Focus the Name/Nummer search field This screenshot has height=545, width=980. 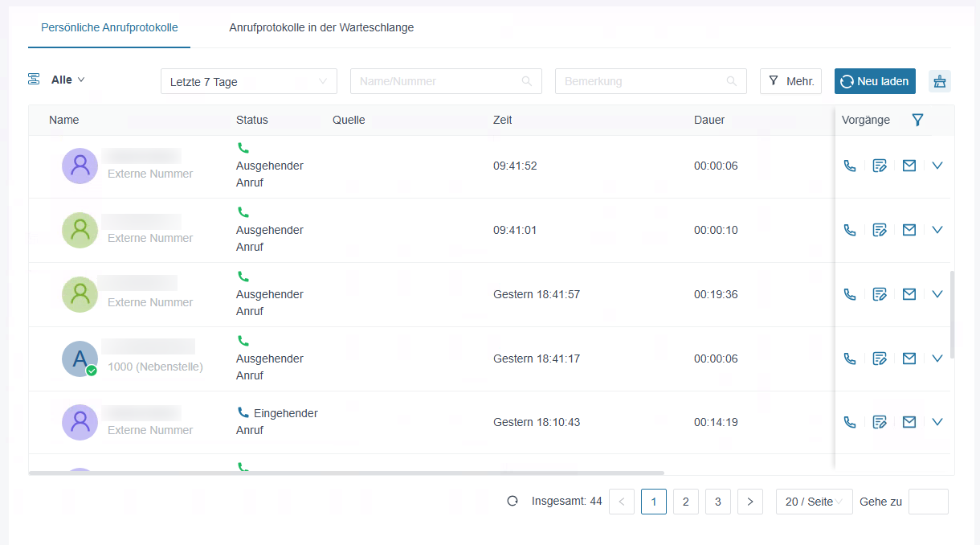(446, 81)
